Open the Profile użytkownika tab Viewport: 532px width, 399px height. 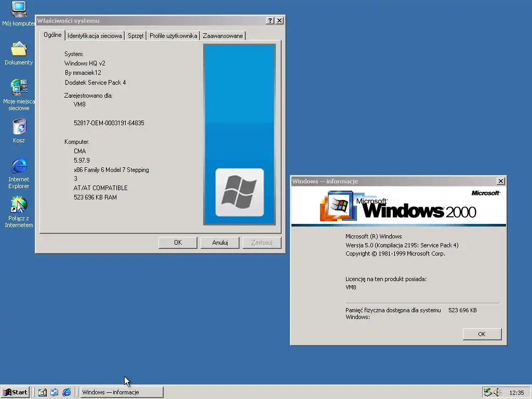tap(173, 36)
